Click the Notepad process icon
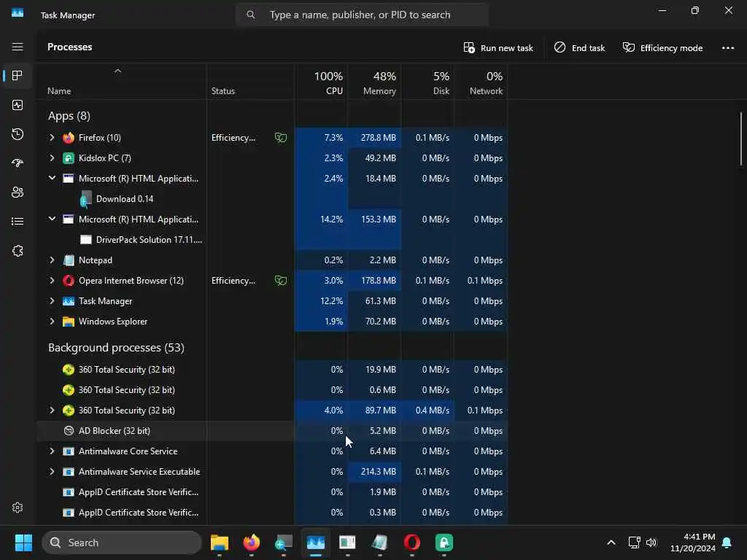 [69, 260]
